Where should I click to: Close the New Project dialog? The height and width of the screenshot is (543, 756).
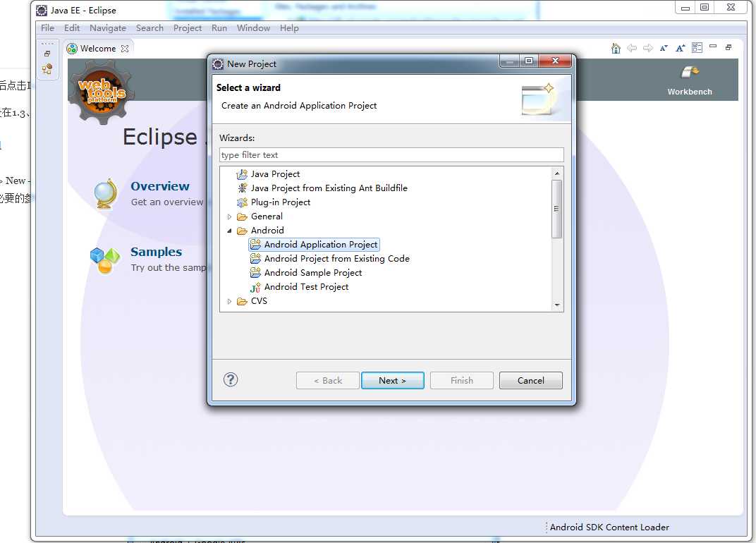[x=555, y=61]
